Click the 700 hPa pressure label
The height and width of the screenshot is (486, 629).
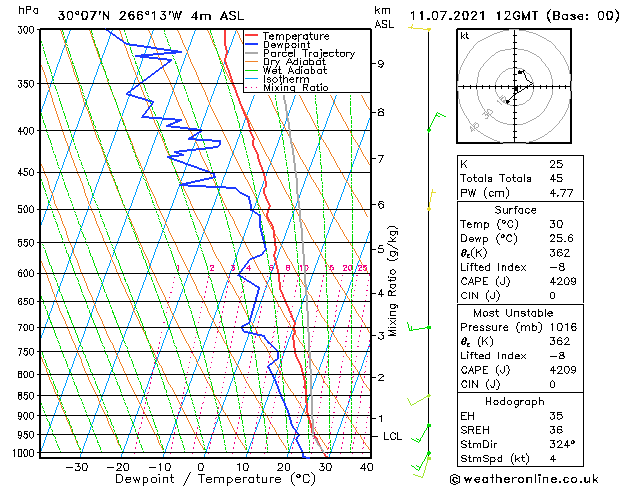coord(26,328)
